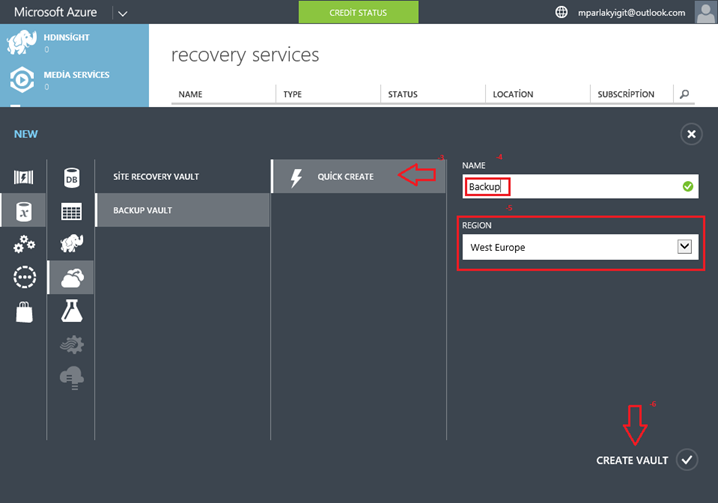The height and width of the screenshot is (503, 718).
Task: Choose the Stream Analytics gear icon
Action: coord(72,344)
